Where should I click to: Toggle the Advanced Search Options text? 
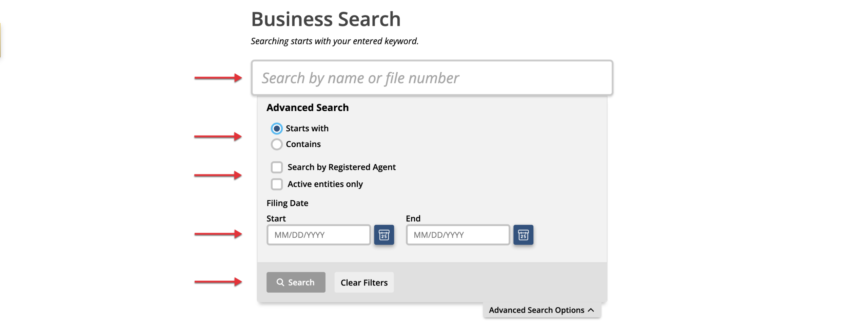pyautogui.click(x=536, y=310)
